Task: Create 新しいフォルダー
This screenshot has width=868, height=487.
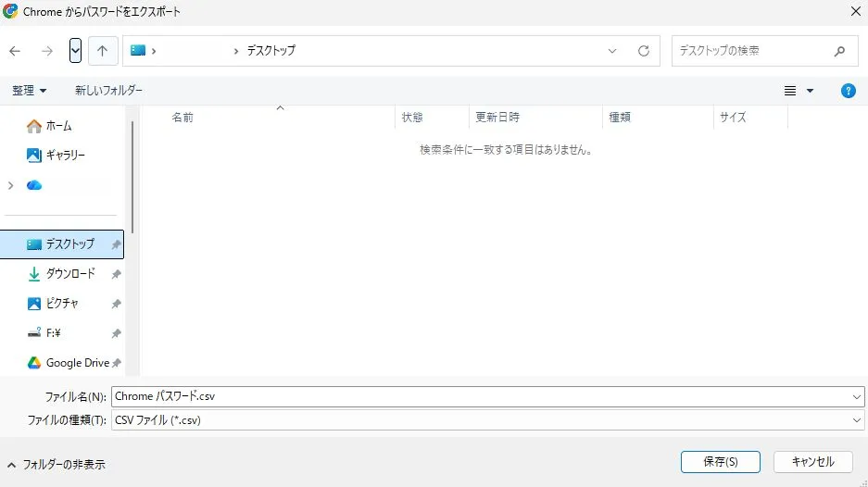Action: pos(108,90)
